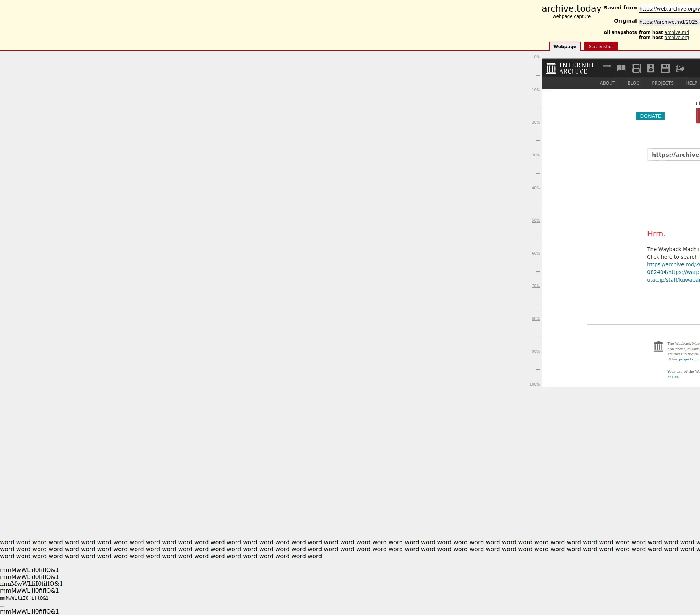700x615 pixels.
Task: Open the ABOUT menu item
Action: (x=607, y=83)
